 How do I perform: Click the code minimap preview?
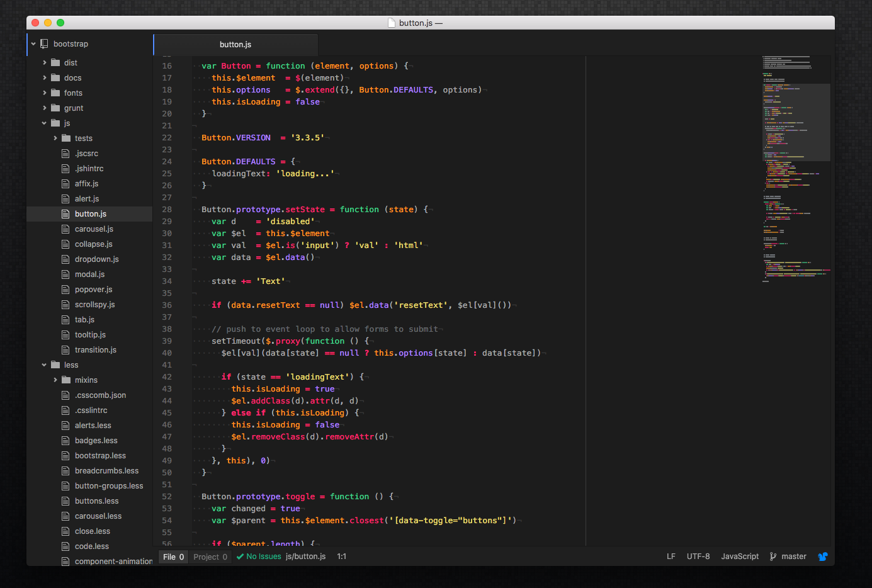[796, 170]
